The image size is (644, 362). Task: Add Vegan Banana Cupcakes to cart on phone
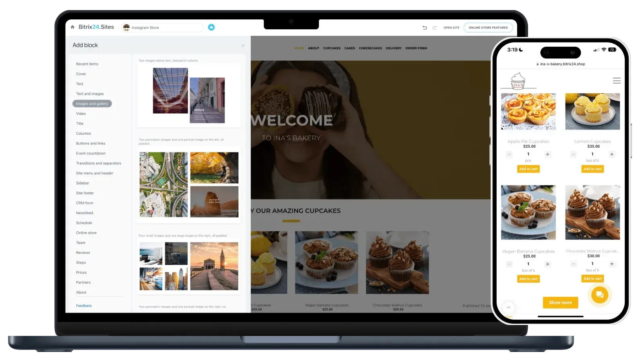pos(528,279)
